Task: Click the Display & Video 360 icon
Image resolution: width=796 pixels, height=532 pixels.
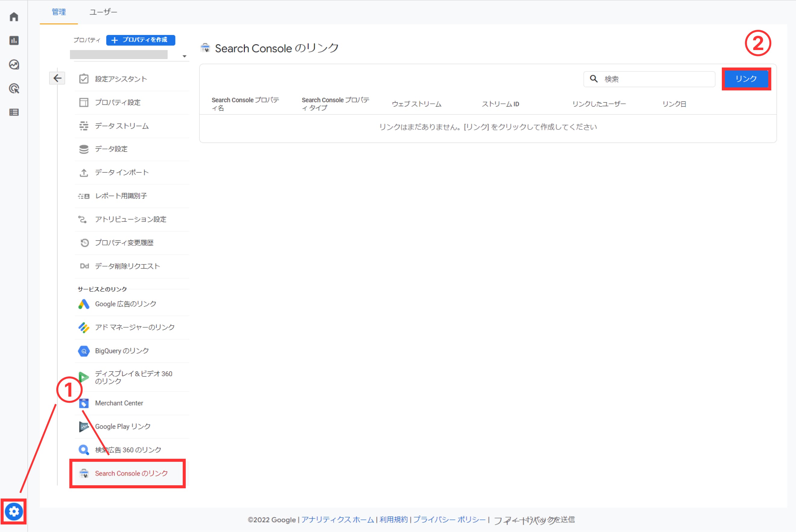Action: coord(84,377)
